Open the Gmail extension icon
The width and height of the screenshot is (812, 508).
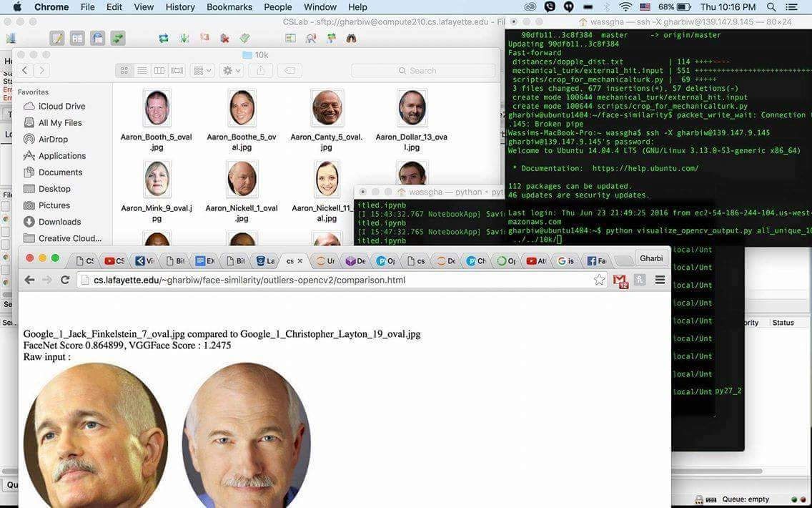pyautogui.click(x=620, y=280)
